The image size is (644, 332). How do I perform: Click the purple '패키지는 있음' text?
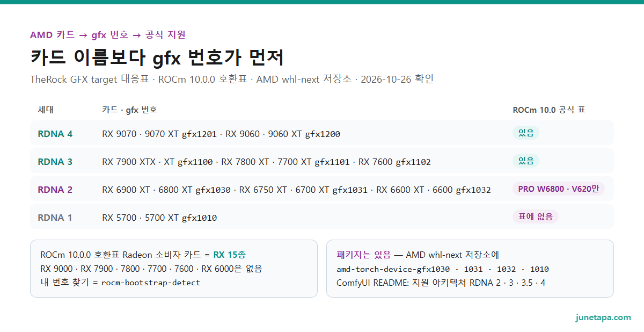(364, 255)
